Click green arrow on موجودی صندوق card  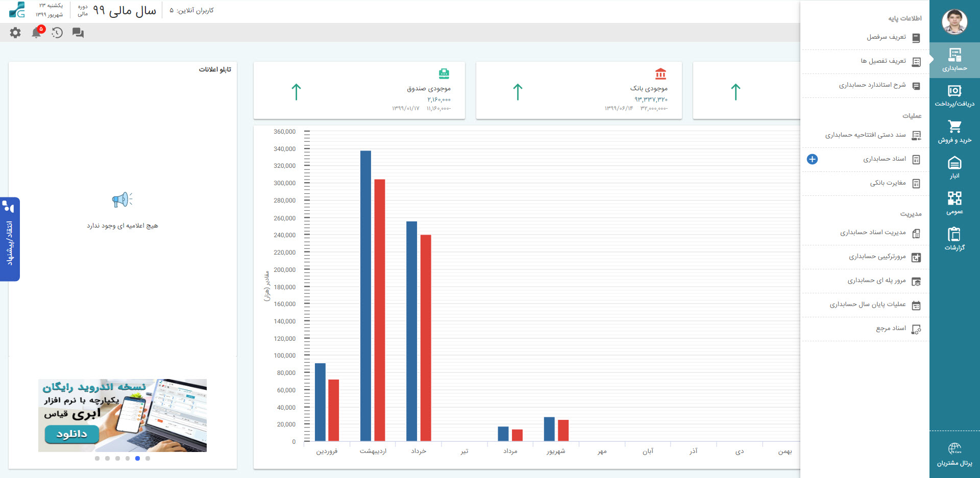point(296,92)
